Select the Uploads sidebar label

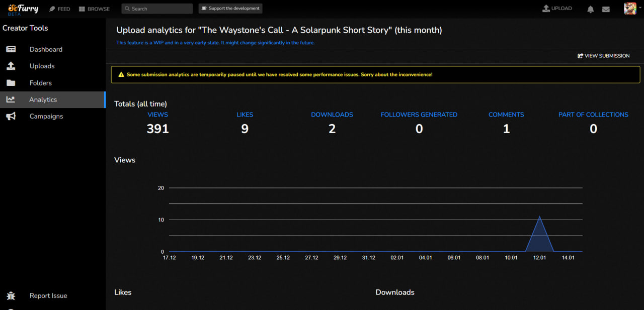[42, 66]
